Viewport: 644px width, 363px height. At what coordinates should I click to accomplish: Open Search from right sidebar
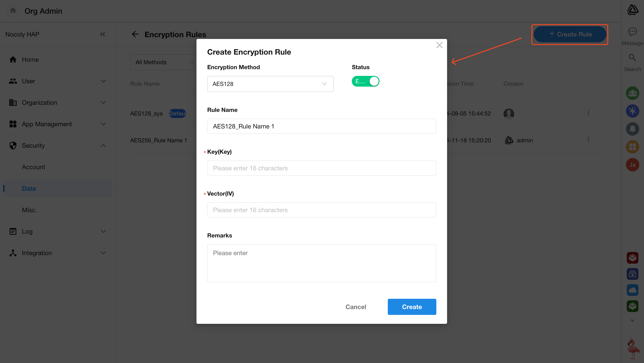632,58
